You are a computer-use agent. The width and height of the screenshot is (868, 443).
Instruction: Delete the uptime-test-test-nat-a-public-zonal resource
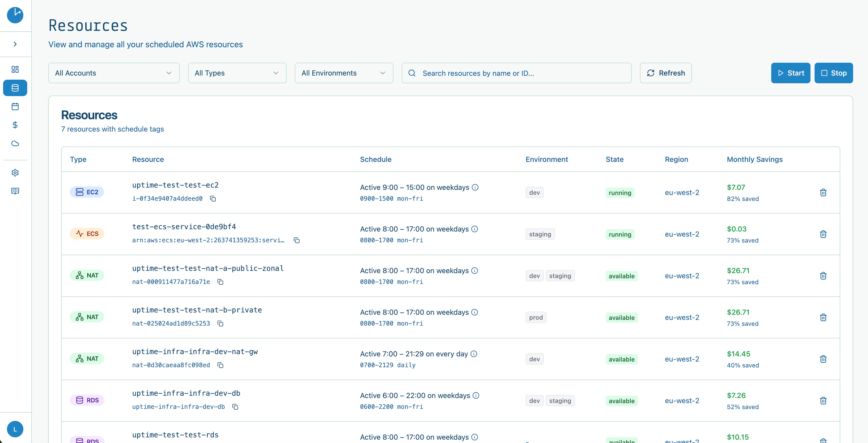coord(823,276)
